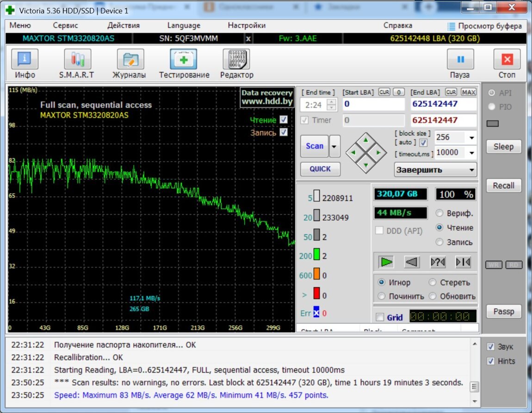Click the red block color swatch
Viewport: 532px width, 413px height.
317,293
